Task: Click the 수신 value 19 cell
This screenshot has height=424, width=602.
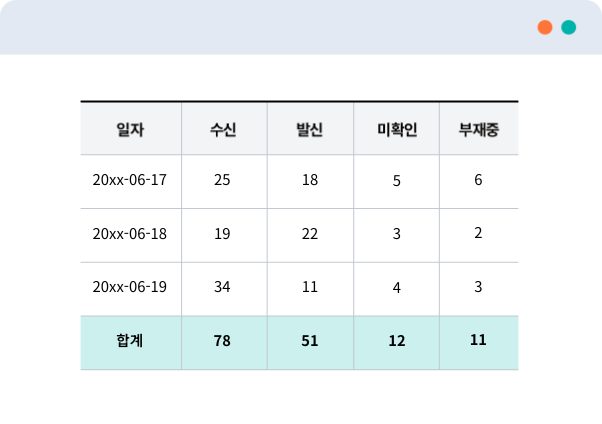Action: [x=222, y=234]
